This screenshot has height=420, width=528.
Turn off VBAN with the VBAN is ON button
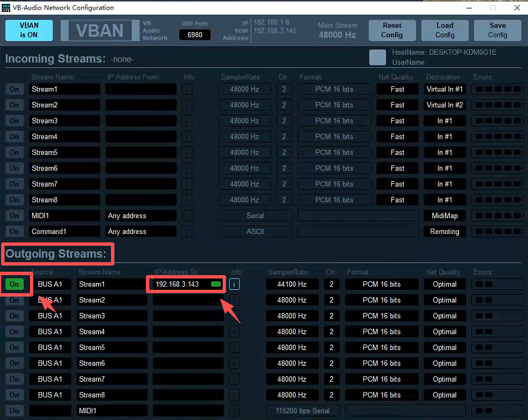(29, 30)
